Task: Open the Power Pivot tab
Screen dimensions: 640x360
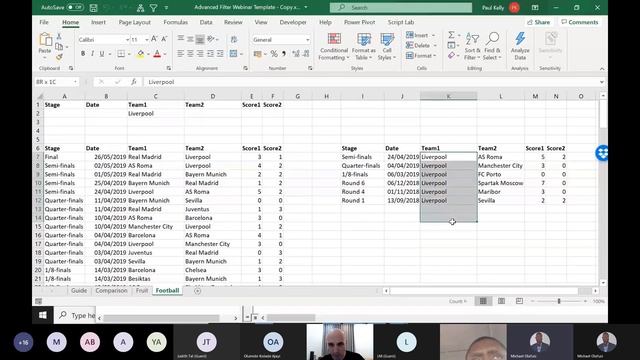Action: (x=360, y=22)
